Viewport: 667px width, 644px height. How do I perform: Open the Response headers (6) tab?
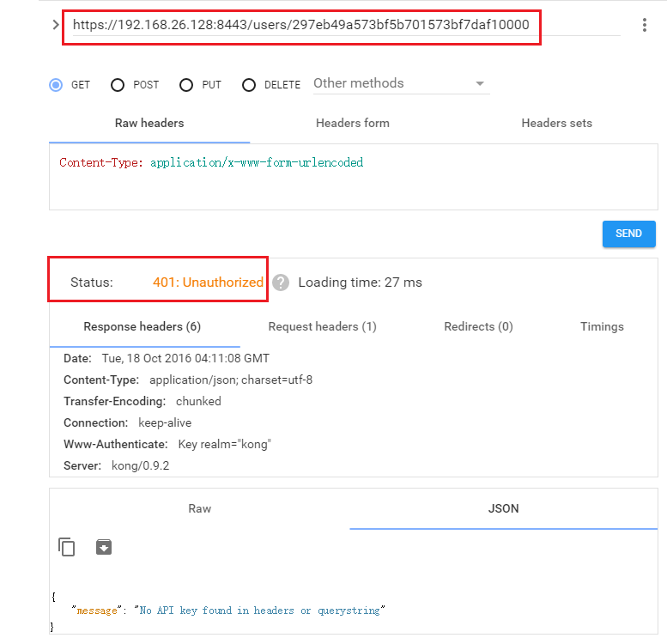click(x=142, y=326)
